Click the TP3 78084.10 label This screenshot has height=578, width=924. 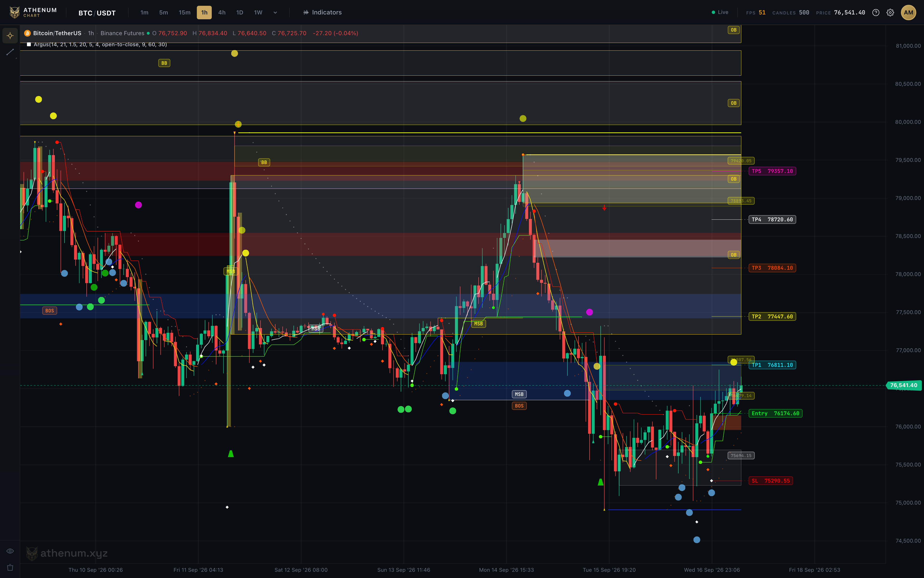tap(772, 268)
